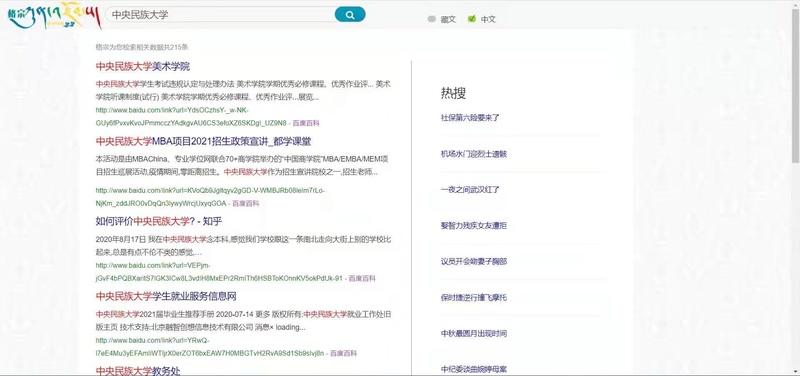Click the baidu URL starting url=YRwQ
Screen dimensions: 800x376
[210, 347]
